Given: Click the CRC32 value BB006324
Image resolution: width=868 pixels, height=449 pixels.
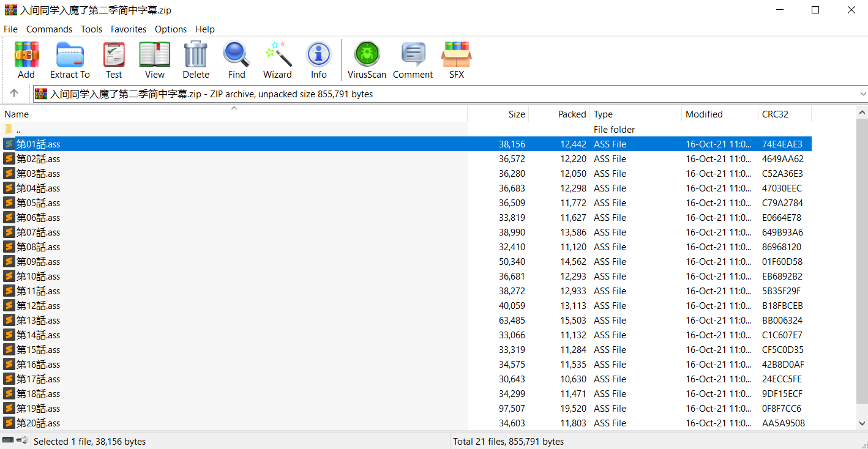Looking at the screenshot, I should tap(782, 321).
